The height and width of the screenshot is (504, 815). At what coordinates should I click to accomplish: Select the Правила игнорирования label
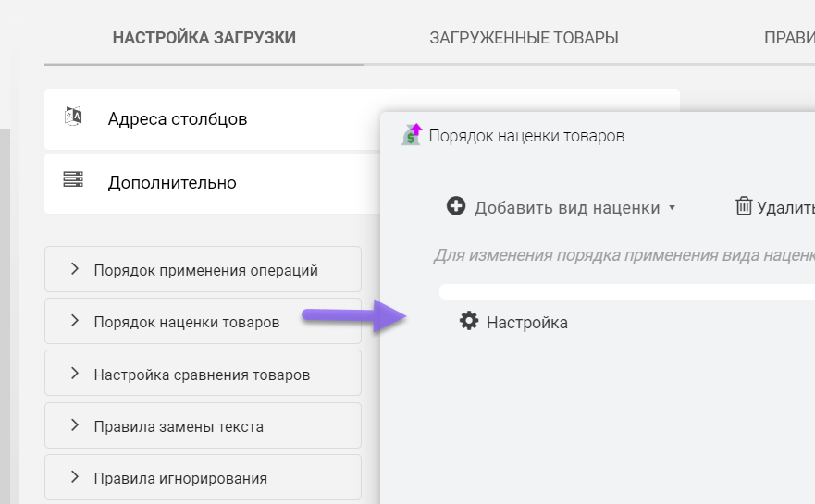point(180,478)
